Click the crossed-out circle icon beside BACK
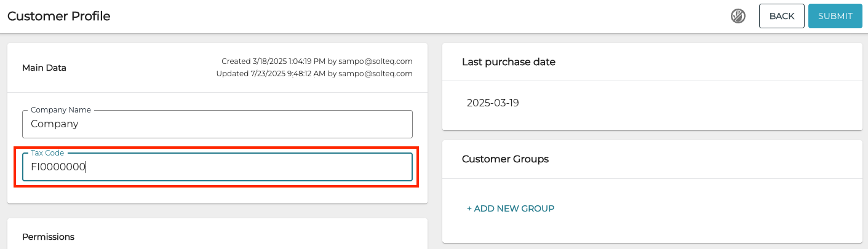This screenshot has height=249, width=868. click(x=738, y=17)
